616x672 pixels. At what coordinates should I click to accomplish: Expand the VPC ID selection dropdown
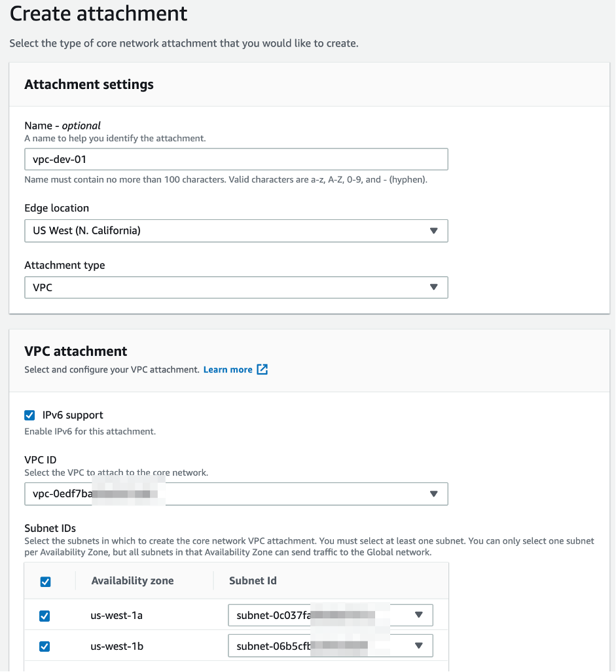(236, 494)
